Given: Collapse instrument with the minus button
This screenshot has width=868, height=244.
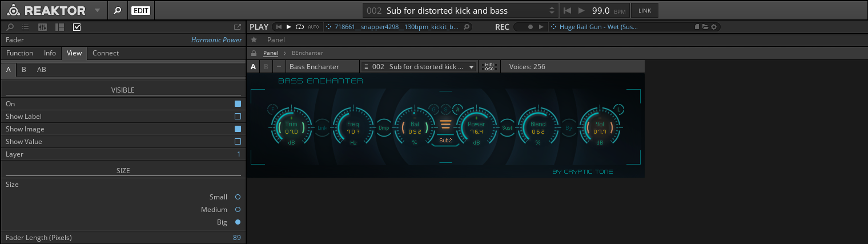Looking at the screenshot, I should 279,67.
